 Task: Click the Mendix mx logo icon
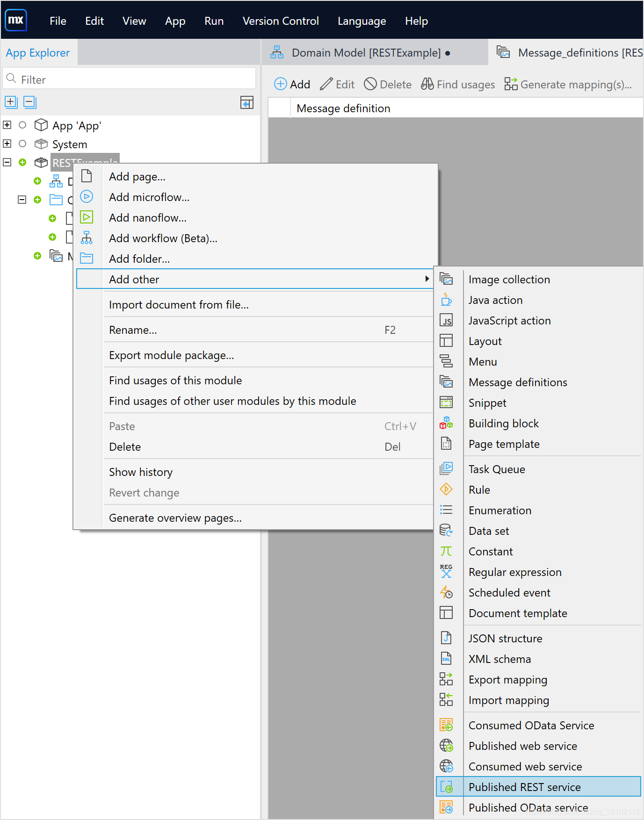pos(16,20)
